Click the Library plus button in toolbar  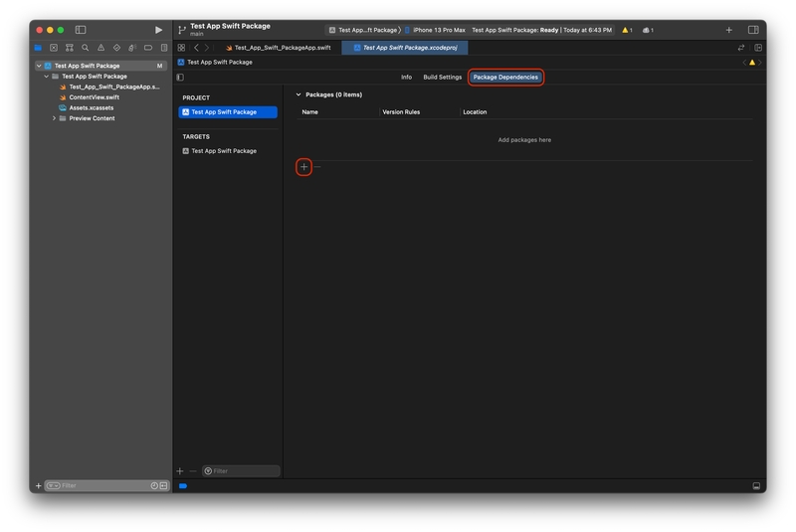728,30
